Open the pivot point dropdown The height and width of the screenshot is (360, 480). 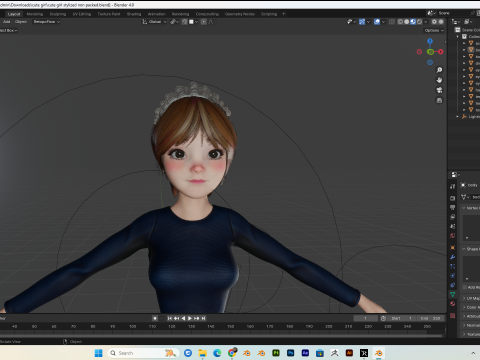click(175, 22)
